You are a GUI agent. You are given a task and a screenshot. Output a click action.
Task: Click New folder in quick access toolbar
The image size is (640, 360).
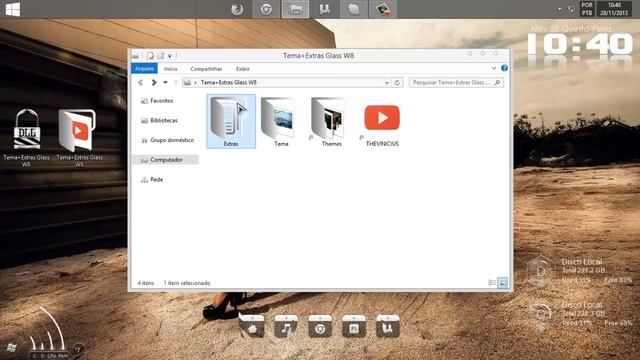(x=160, y=56)
